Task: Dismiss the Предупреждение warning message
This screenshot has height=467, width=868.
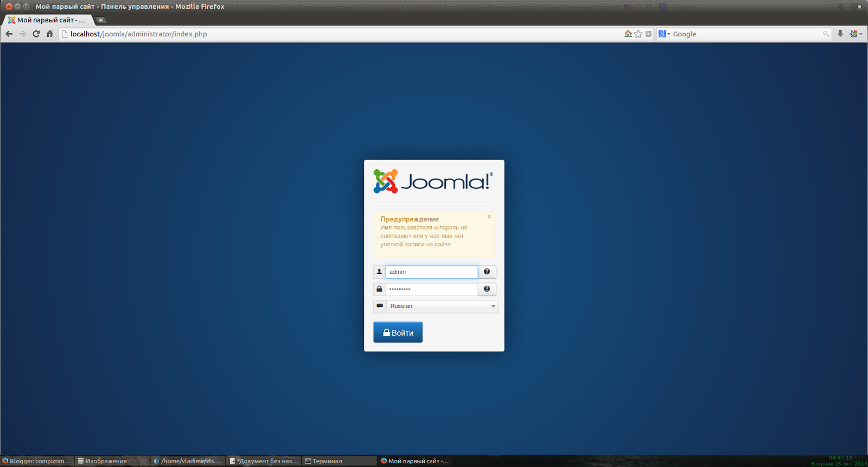Action: pyautogui.click(x=489, y=216)
